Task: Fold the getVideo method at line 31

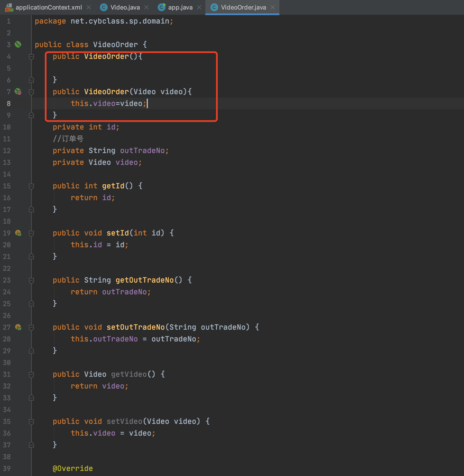Action: [x=31, y=375]
